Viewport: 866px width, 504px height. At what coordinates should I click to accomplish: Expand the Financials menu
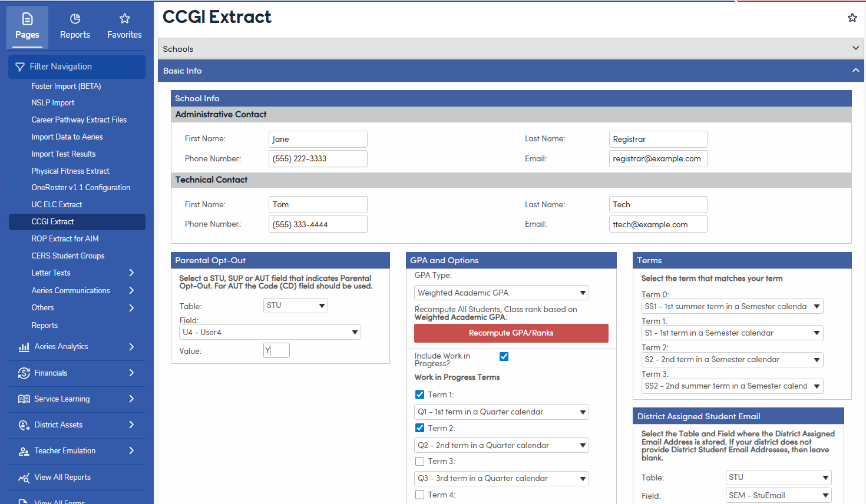click(x=131, y=373)
